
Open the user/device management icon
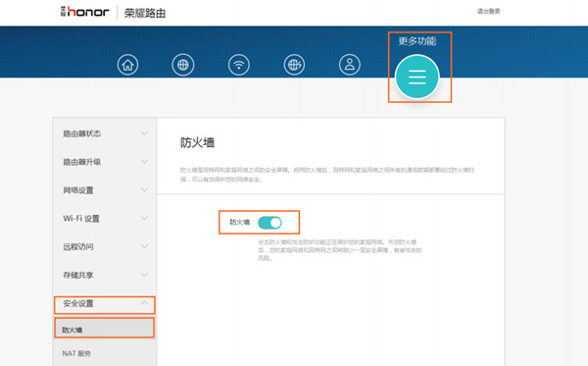point(350,65)
